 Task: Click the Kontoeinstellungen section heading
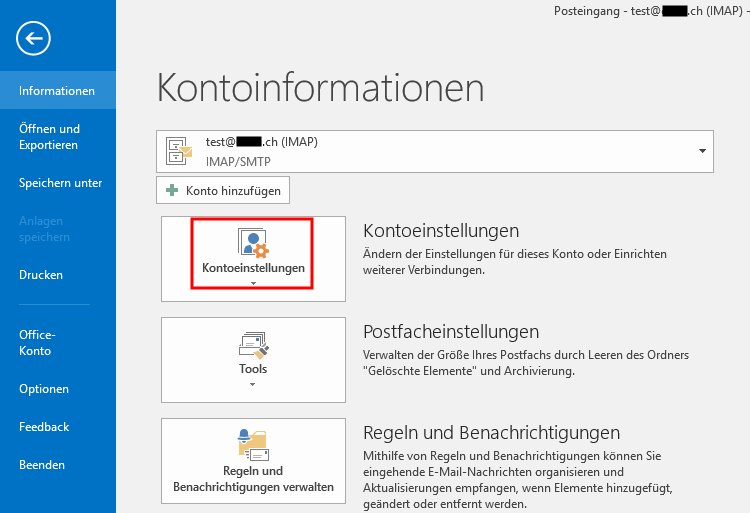(x=441, y=230)
